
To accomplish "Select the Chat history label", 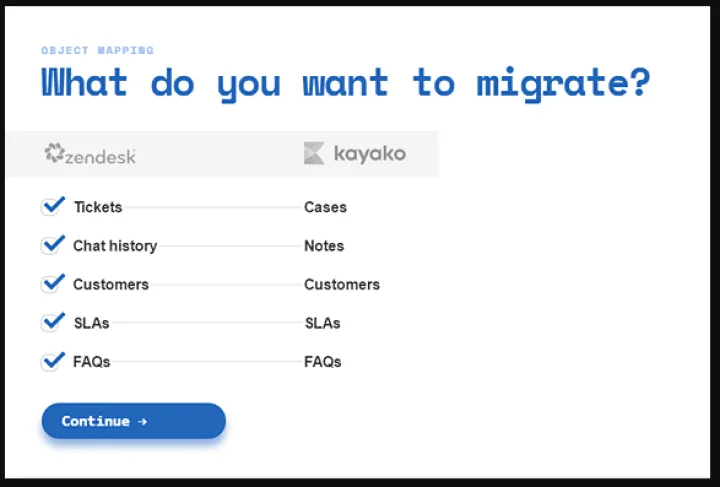I will (115, 246).
